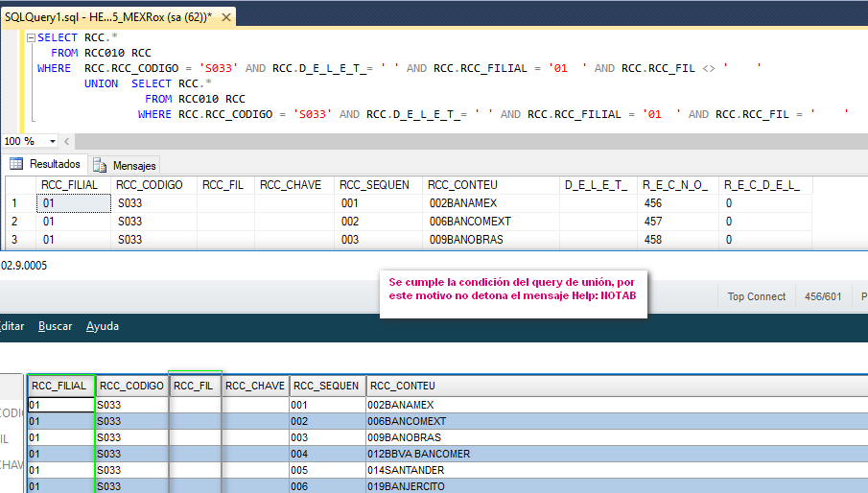
Task: Click the D_E_L_E_T_ column header
Action: coord(598,185)
